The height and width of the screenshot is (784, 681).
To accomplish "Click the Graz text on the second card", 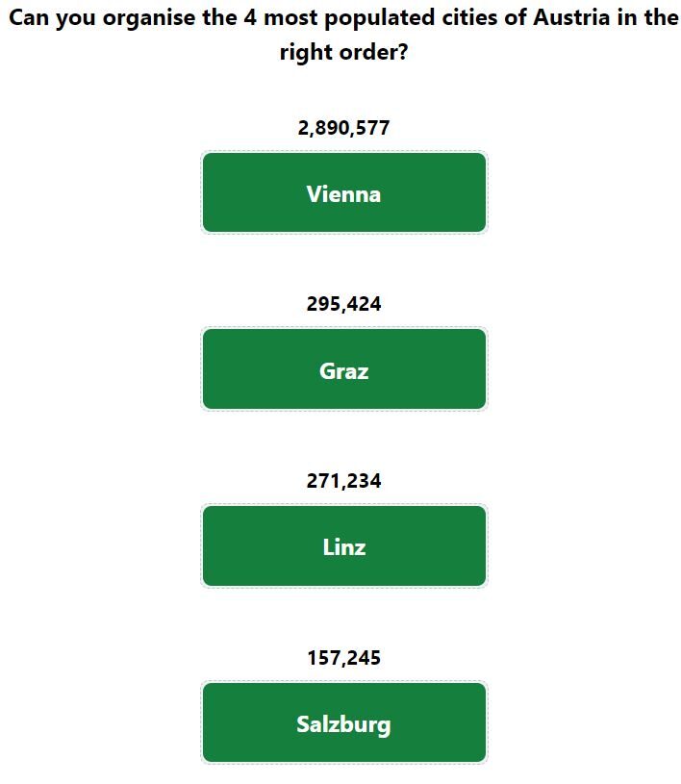I will 344,371.
